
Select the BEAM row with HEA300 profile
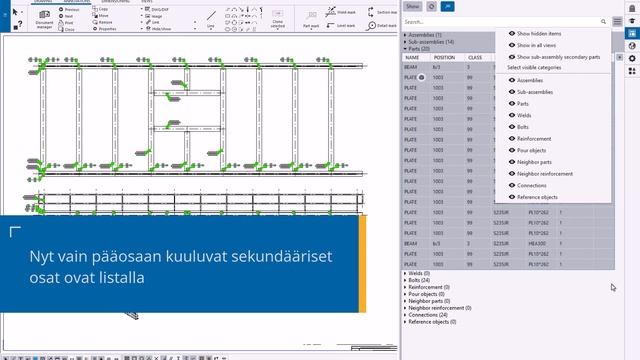(508, 244)
